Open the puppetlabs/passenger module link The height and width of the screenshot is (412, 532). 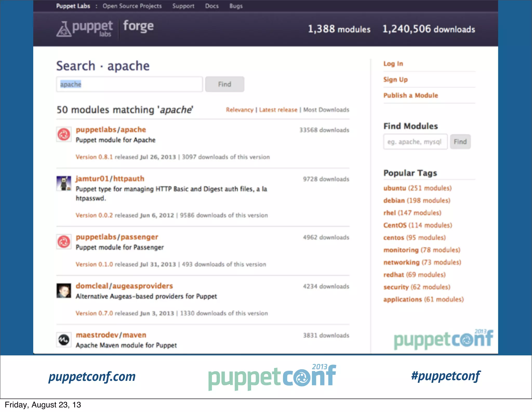point(117,237)
